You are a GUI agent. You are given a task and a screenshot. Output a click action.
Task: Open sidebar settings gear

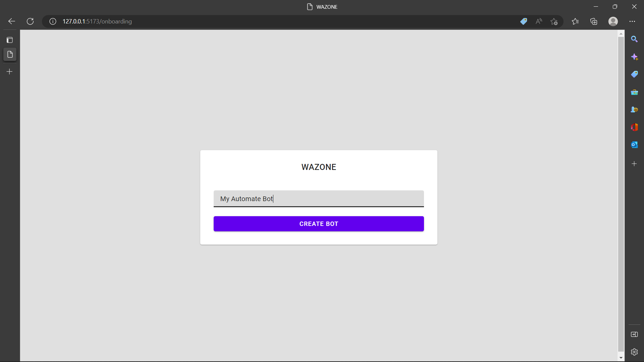click(634, 352)
